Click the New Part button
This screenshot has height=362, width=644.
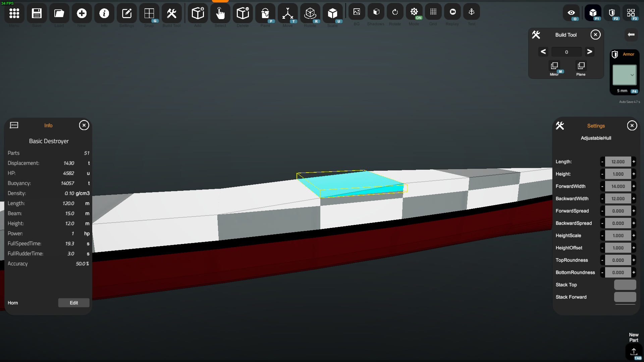coord(634,351)
